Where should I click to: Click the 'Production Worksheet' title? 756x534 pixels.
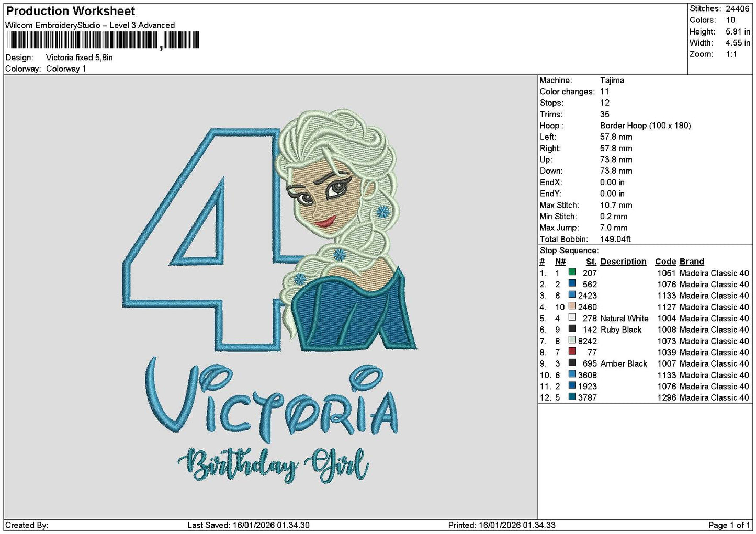(x=71, y=11)
